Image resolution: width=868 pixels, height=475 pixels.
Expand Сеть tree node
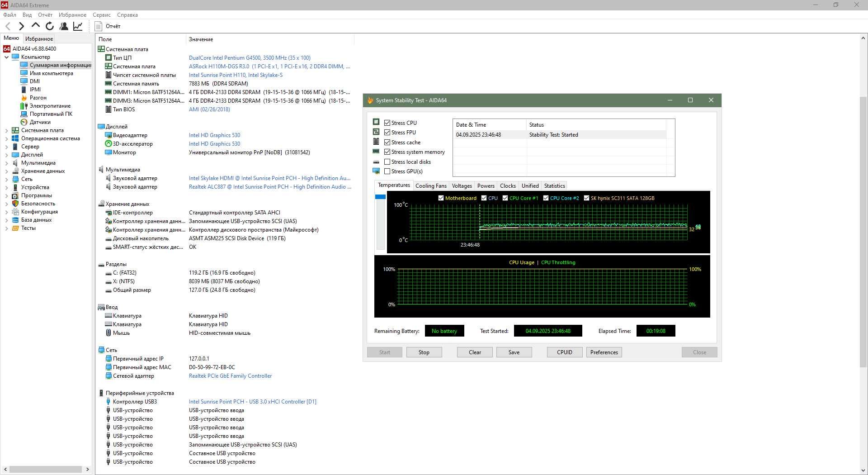(6, 179)
